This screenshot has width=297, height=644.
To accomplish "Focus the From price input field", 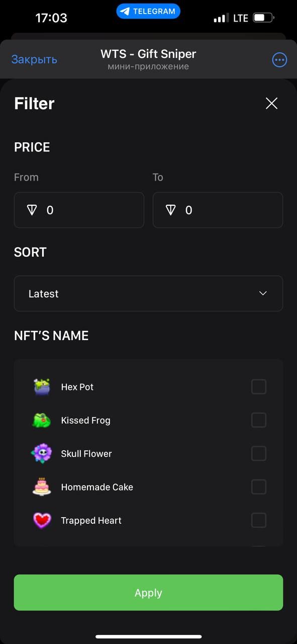I will [79, 210].
